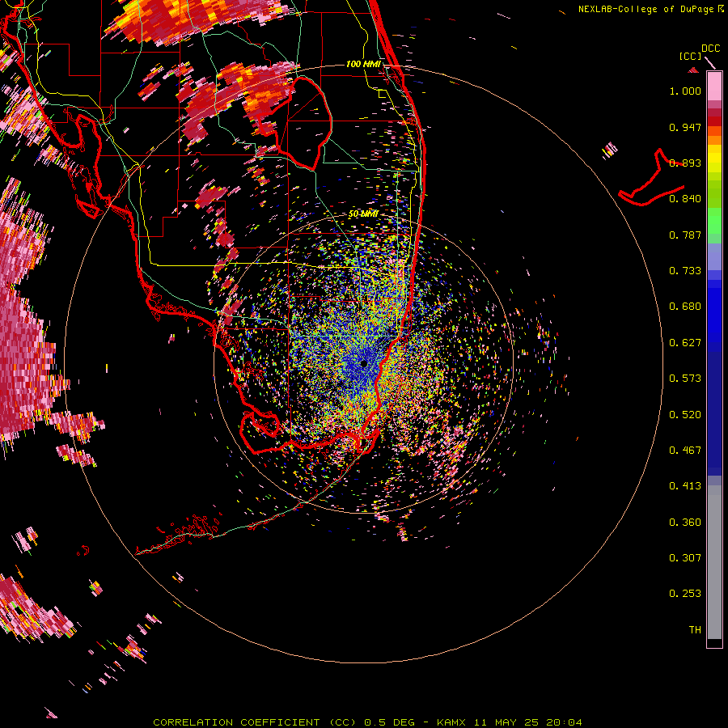
Task: Click the 0.360 value on color scale
Action: (685, 523)
